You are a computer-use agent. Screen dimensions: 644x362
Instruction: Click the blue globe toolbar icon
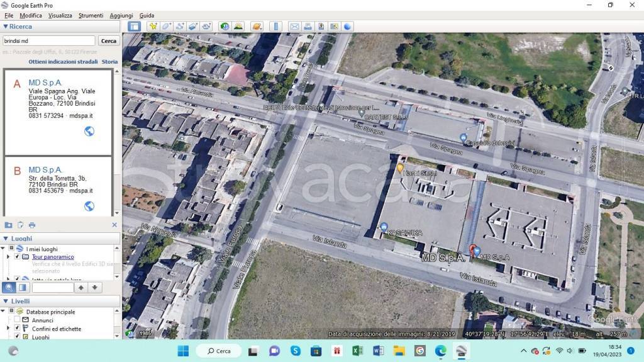point(347,26)
